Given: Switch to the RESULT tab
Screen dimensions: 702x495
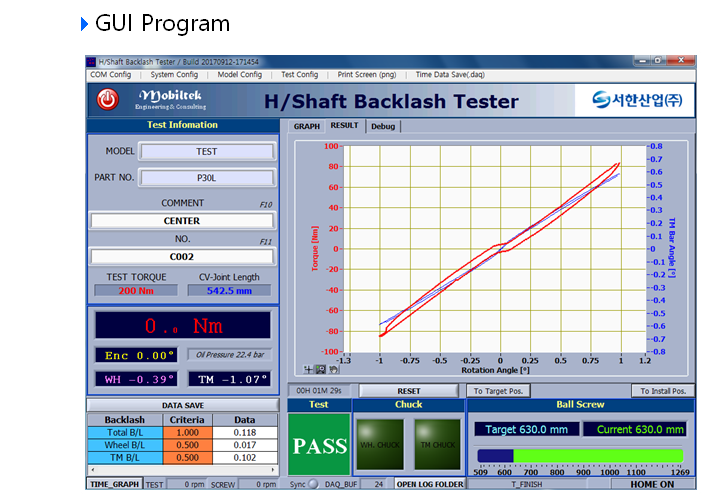Looking at the screenshot, I should (x=344, y=125).
